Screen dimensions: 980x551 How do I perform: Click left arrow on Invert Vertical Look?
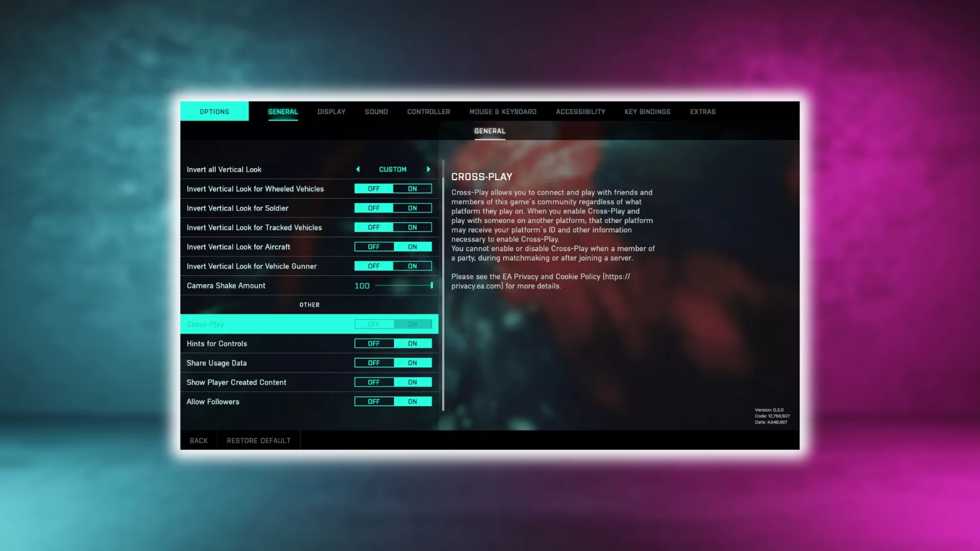pyautogui.click(x=356, y=169)
